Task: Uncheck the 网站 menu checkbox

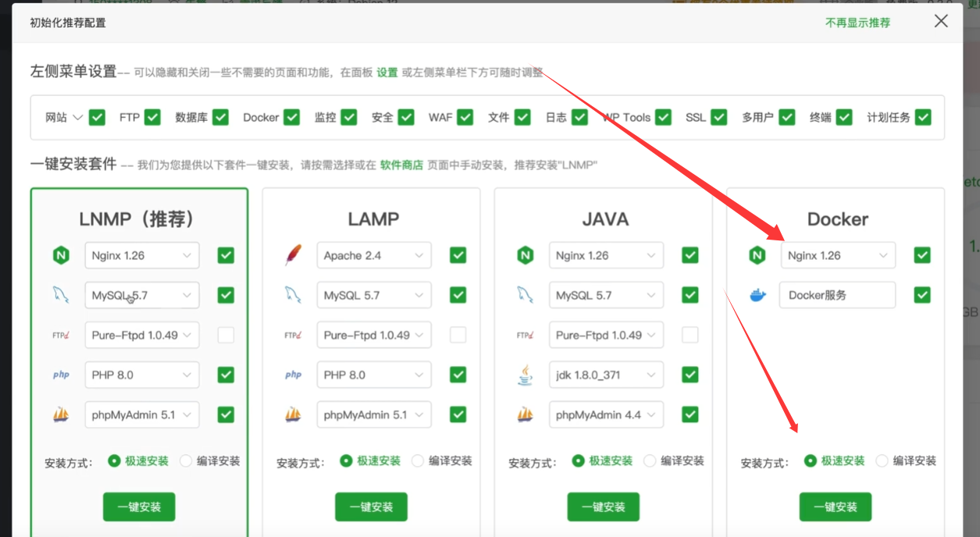Action: pos(97,117)
